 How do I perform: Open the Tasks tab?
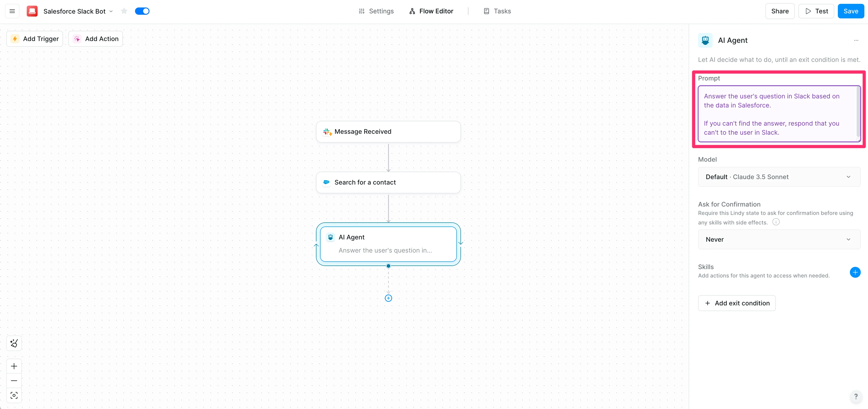click(x=497, y=11)
